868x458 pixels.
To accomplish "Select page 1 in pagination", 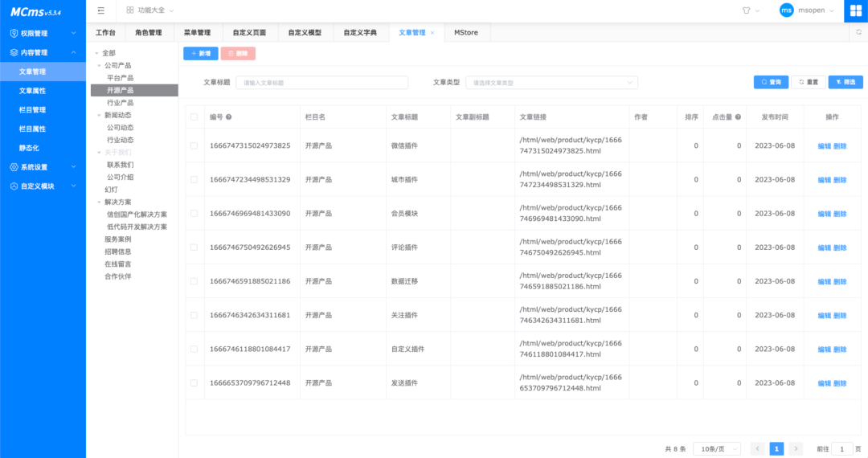I will pyautogui.click(x=776, y=448).
